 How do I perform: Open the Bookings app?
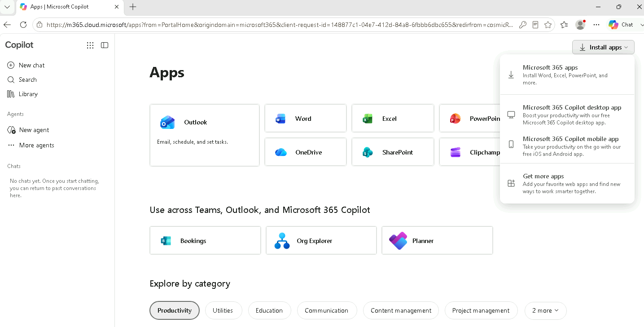click(205, 240)
